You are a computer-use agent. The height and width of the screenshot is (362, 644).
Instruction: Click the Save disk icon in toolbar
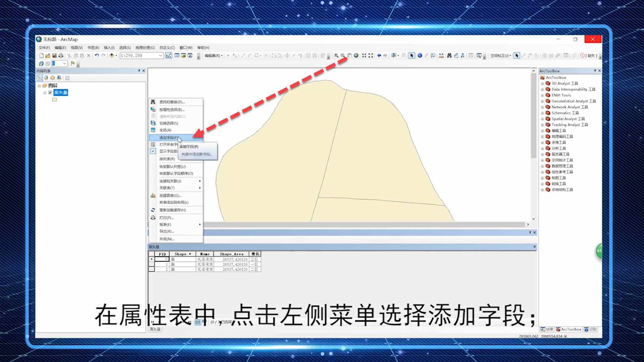(54, 56)
